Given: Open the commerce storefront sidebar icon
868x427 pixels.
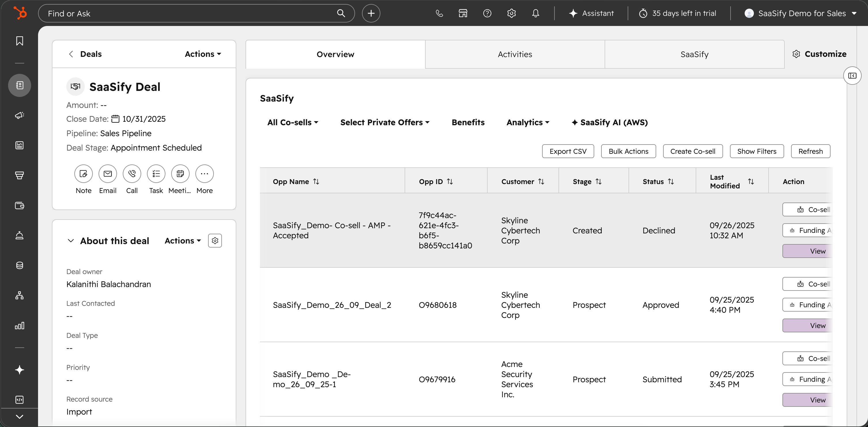Looking at the screenshot, I should coord(20,175).
